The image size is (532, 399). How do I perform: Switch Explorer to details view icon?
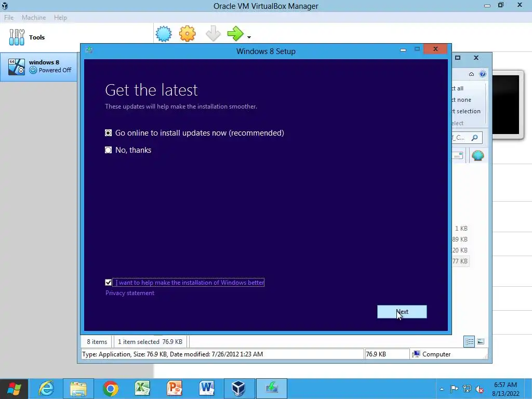coord(469,341)
